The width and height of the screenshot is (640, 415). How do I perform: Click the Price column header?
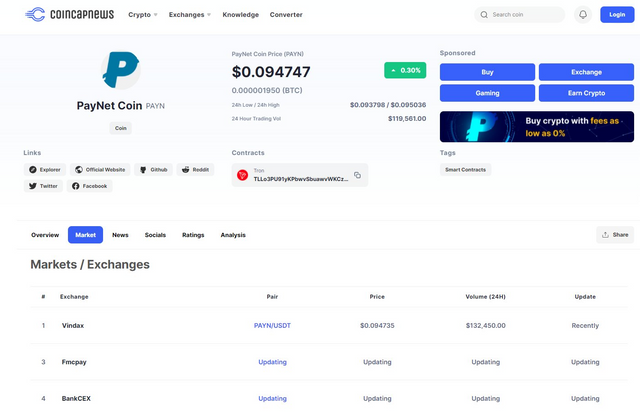tap(377, 297)
